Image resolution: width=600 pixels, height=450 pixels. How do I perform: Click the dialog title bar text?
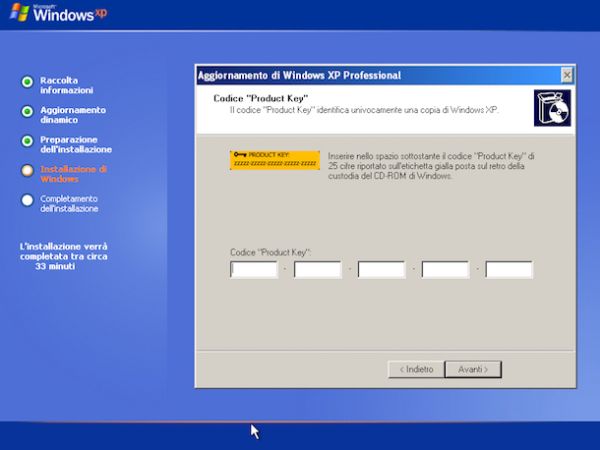click(300, 75)
